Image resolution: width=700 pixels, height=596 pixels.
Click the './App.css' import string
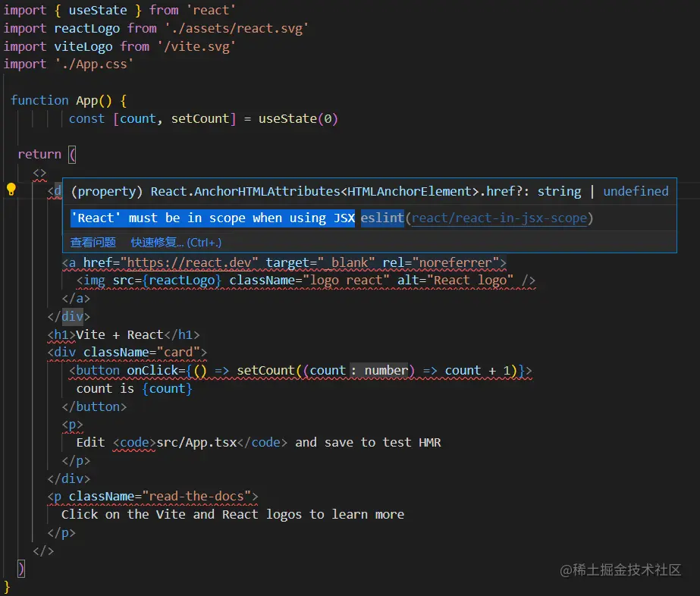(x=94, y=64)
